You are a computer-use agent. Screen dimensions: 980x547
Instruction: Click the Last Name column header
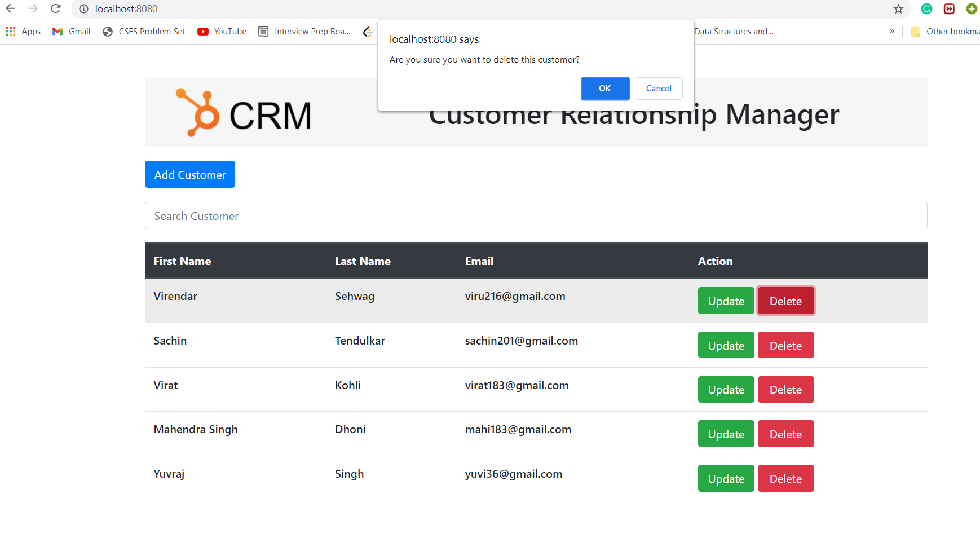363,261
